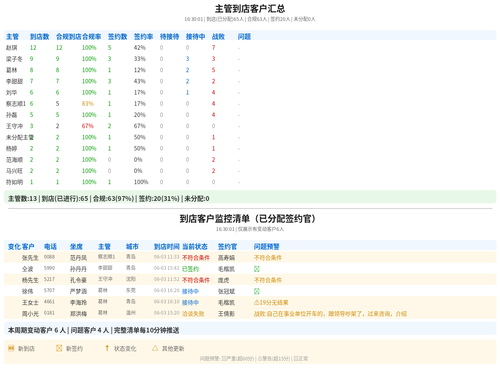Click signing officer 王倩影
500x381 pixels.
[x=226, y=314]
